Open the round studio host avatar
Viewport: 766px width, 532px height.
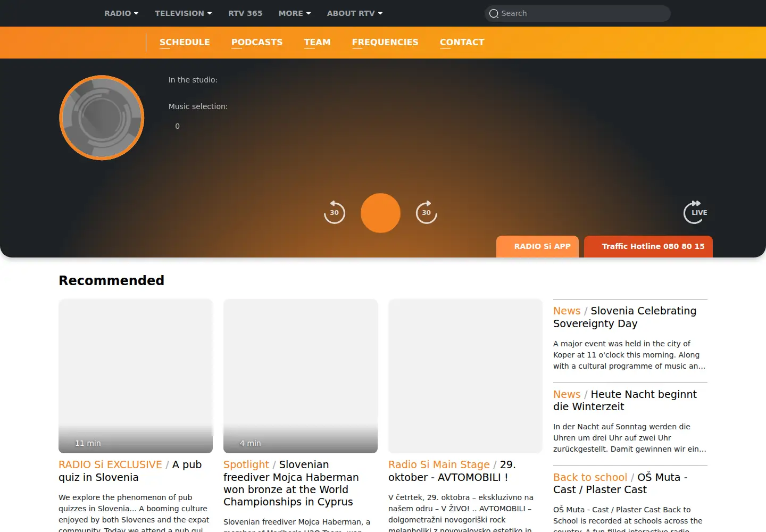coord(102,118)
